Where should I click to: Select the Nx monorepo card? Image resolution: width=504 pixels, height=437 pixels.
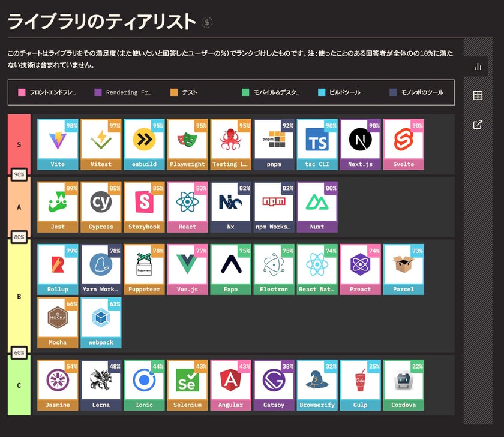230,207
